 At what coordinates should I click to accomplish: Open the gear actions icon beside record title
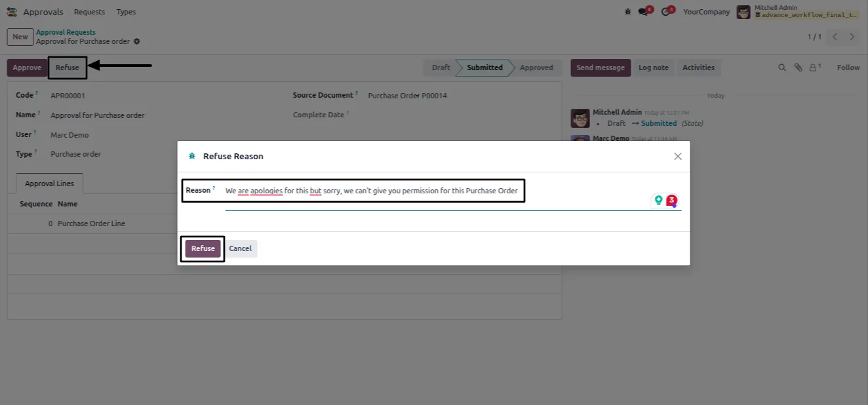(137, 41)
